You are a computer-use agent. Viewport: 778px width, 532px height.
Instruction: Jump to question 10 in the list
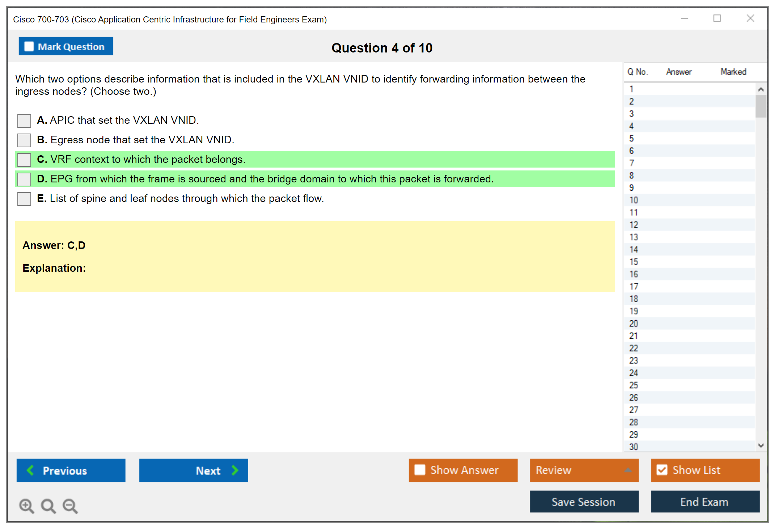(634, 200)
